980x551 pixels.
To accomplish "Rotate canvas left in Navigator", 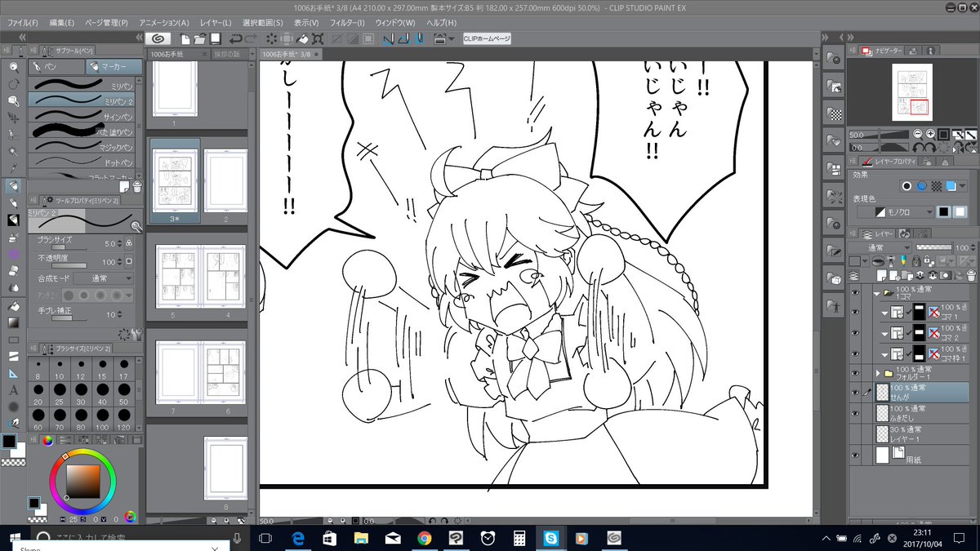I will [x=920, y=147].
